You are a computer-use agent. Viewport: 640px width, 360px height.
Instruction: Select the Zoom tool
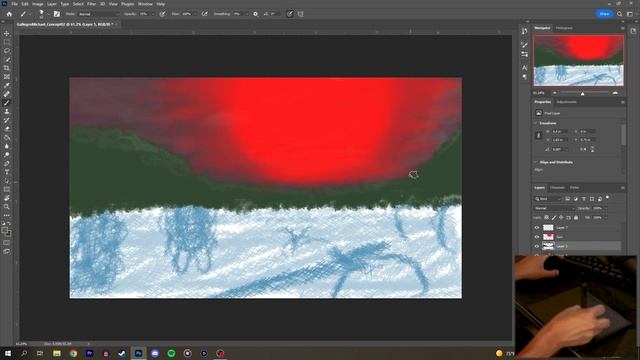7,207
